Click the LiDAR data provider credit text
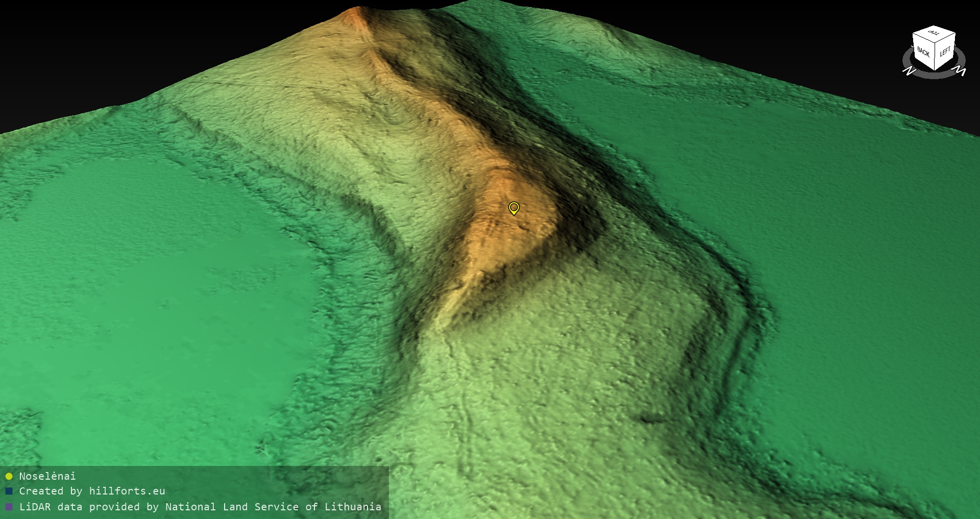The height and width of the screenshot is (519, 980). (200, 507)
